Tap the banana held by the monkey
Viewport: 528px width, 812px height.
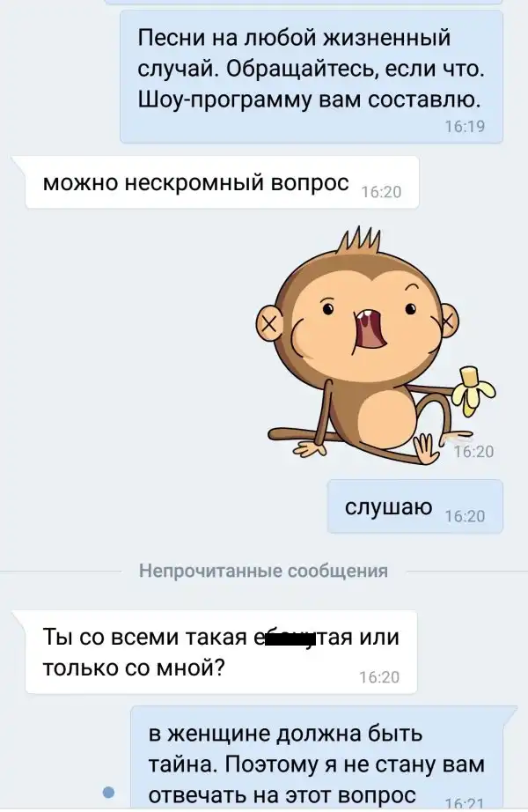(x=472, y=391)
